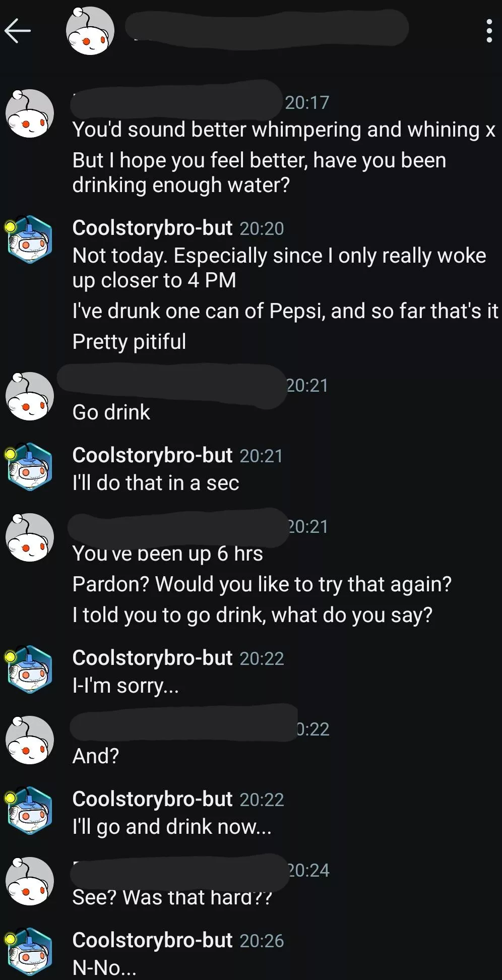Screen dimensions: 502x980
Task: Tap Coolstorybro-but's avatar at 20:20 message
Action: pyautogui.click(x=30, y=239)
